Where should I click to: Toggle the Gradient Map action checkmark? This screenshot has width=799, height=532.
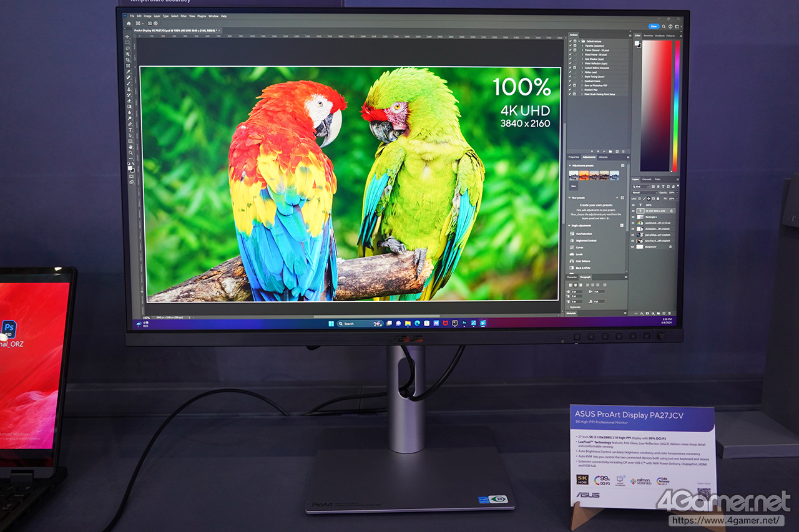click(570, 90)
